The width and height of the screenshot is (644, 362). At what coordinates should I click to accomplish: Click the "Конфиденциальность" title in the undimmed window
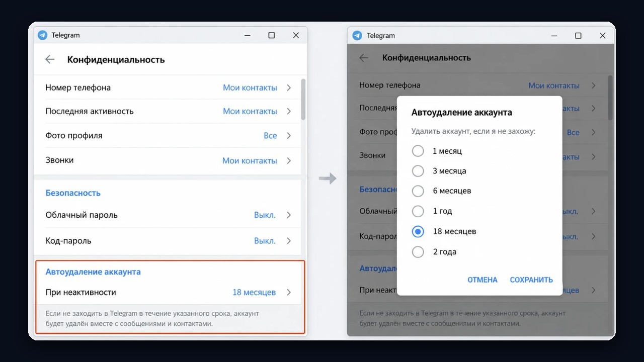pos(116,59)
